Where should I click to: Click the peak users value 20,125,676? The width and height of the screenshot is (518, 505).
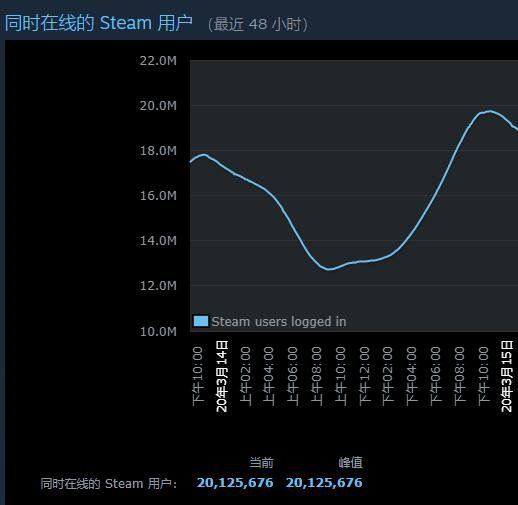point(324,483)
